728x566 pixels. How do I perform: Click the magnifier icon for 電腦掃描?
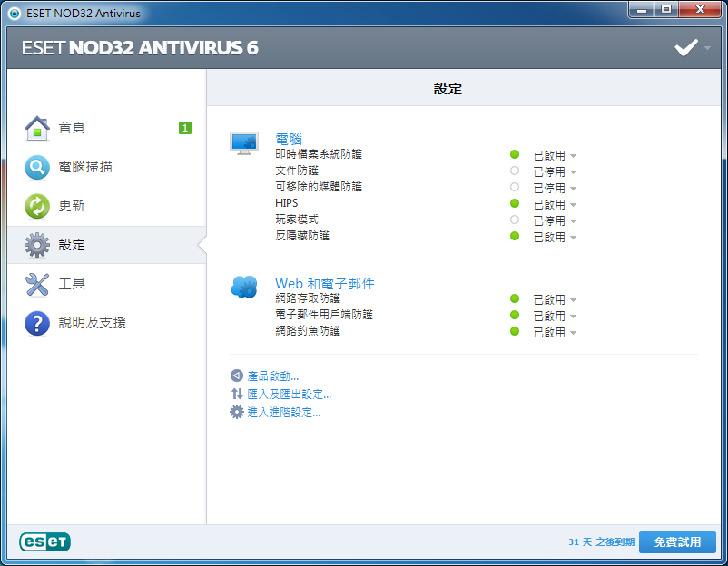coord(37,168)
